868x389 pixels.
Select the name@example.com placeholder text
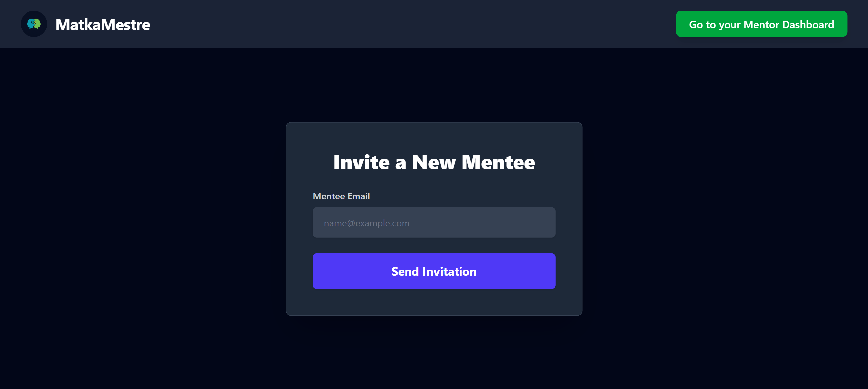tap(367, 223)
